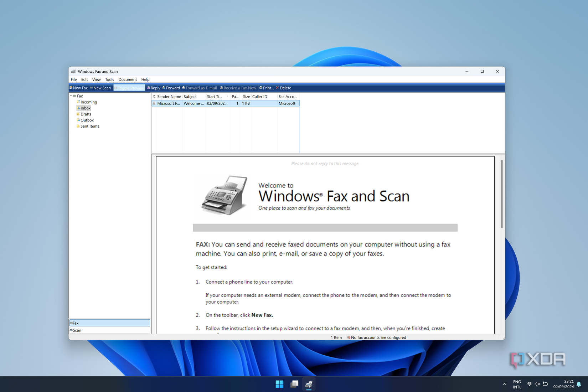Sort by Size column header
This screenshot has width=588, height=392.
[x=246, y=97]
